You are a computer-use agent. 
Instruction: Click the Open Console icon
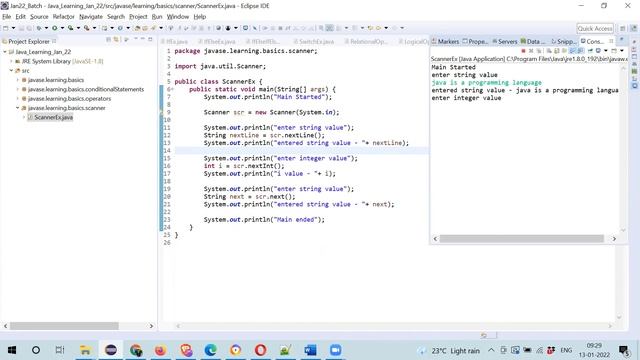(x=614, y=51)
